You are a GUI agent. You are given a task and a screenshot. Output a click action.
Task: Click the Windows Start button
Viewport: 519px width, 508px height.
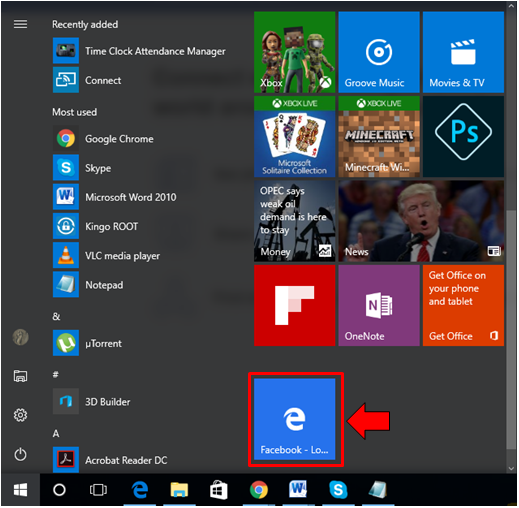[x=20, y=490]
